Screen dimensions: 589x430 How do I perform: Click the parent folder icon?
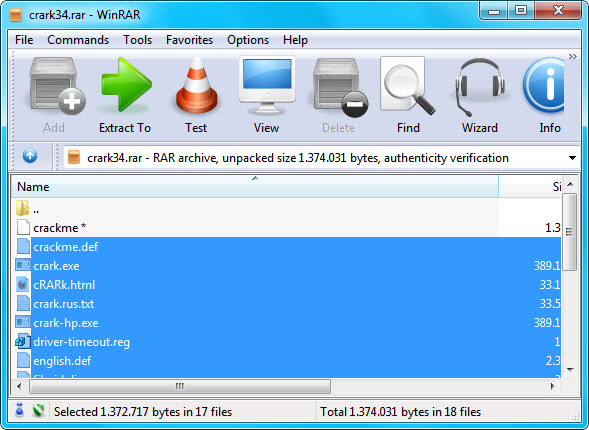coord(23,208)
